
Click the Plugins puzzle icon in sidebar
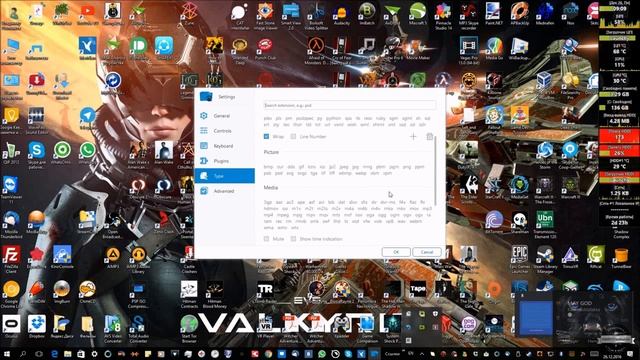(x=204, y=161)
